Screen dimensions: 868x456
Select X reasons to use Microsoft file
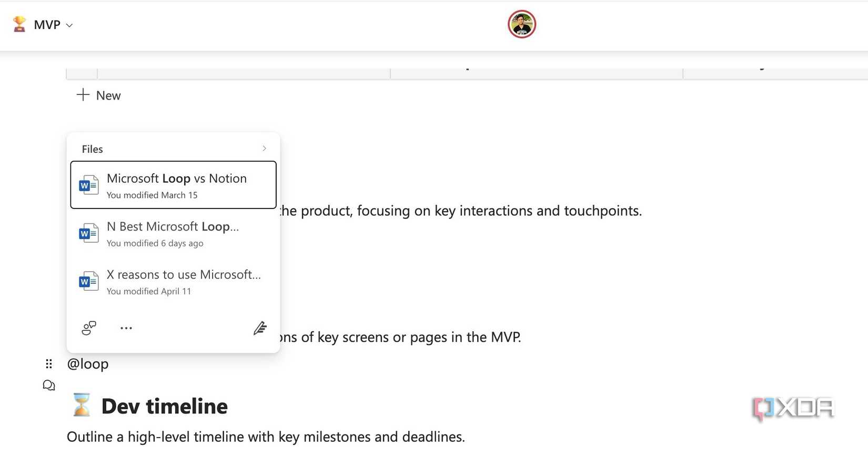coord(173,282)
